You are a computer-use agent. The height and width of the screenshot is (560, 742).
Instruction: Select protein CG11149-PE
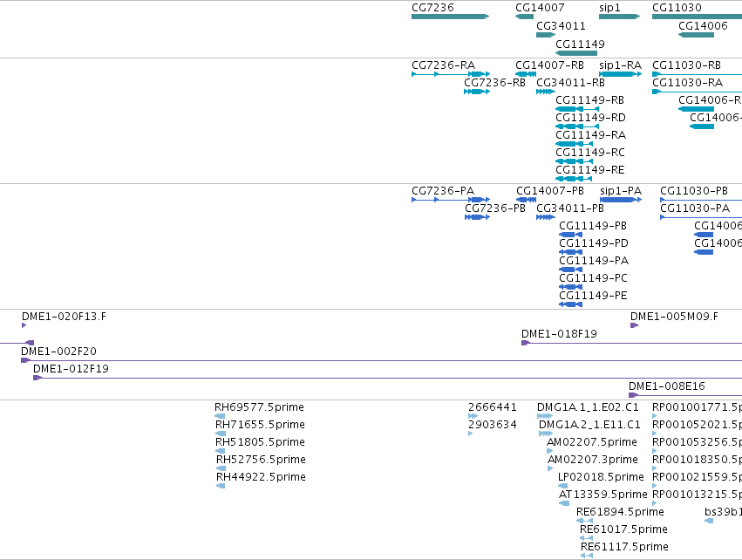pyautogui.click(x=571, y=304)
